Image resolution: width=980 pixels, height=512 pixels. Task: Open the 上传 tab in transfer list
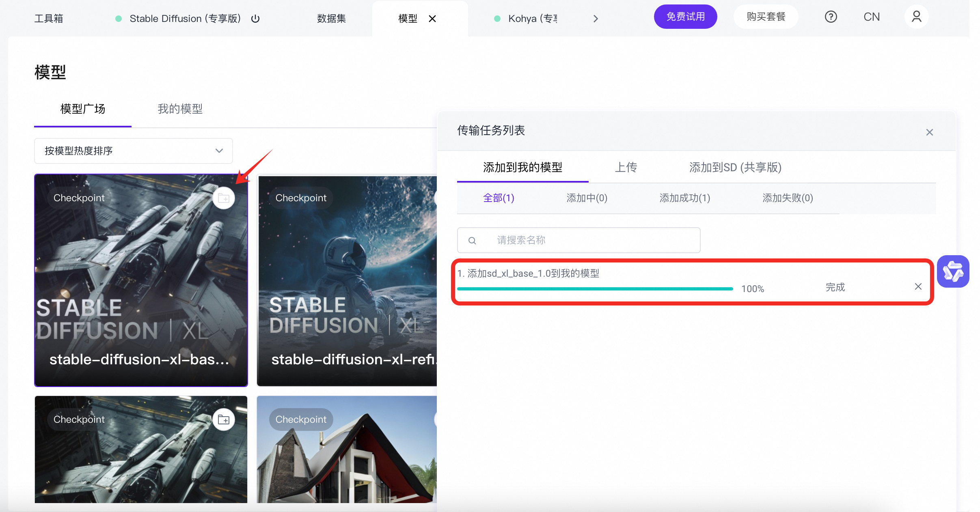[626, 167]
